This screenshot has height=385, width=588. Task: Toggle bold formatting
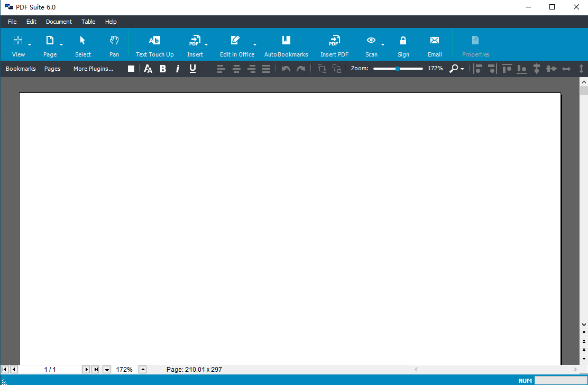click(x=163, y=69)
